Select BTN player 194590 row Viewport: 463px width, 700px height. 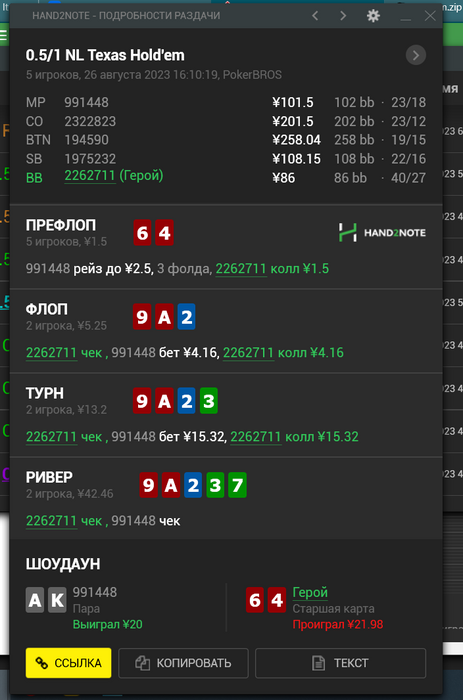[x=225, y=140]
